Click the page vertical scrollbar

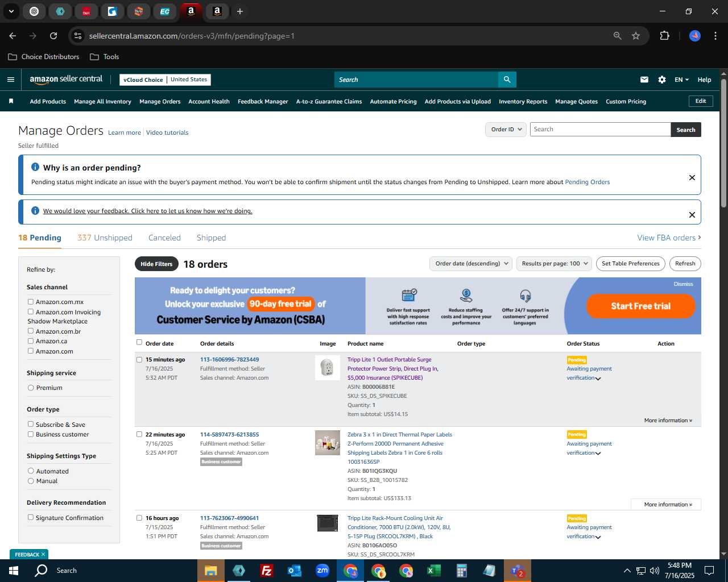pos(723,142)
